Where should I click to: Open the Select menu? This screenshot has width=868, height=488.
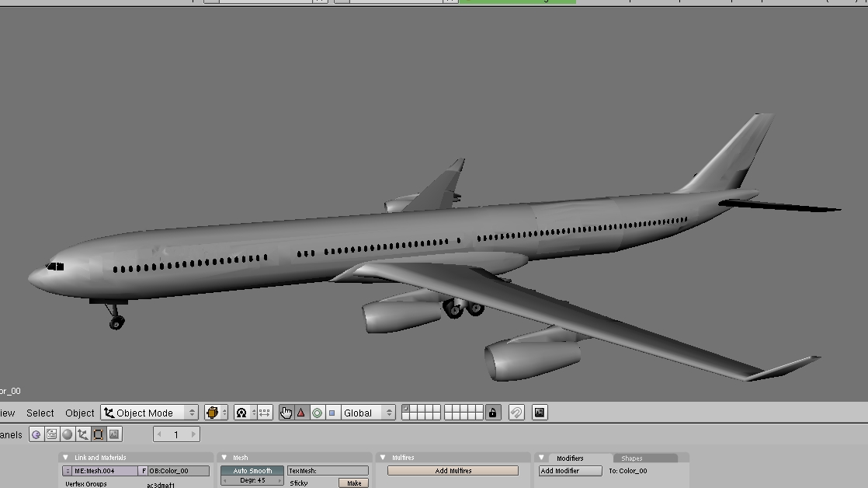click(x=40, y=413)
